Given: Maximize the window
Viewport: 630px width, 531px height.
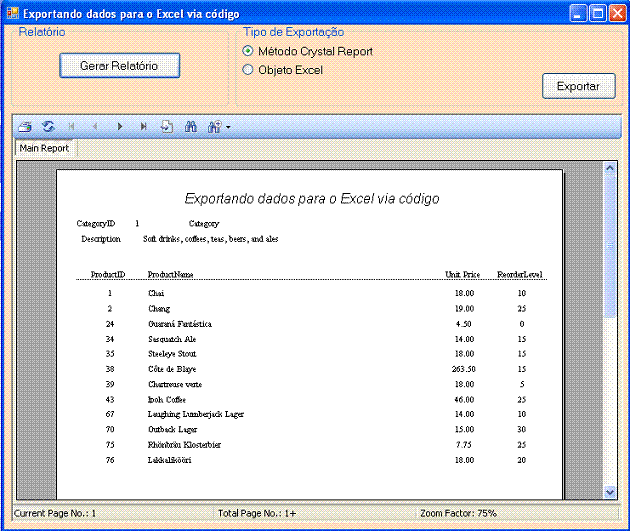Looking at the screenshot, I should pyautogui.click(x=598, y=13).
